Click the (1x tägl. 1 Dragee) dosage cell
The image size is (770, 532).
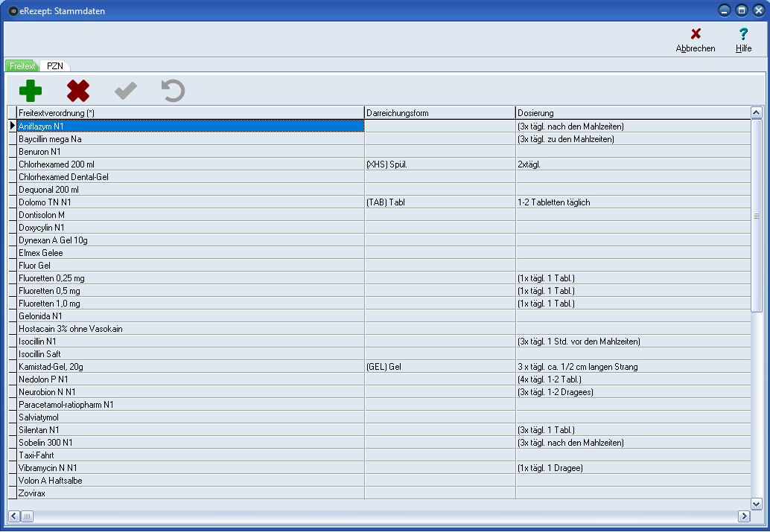coord(633,468)
